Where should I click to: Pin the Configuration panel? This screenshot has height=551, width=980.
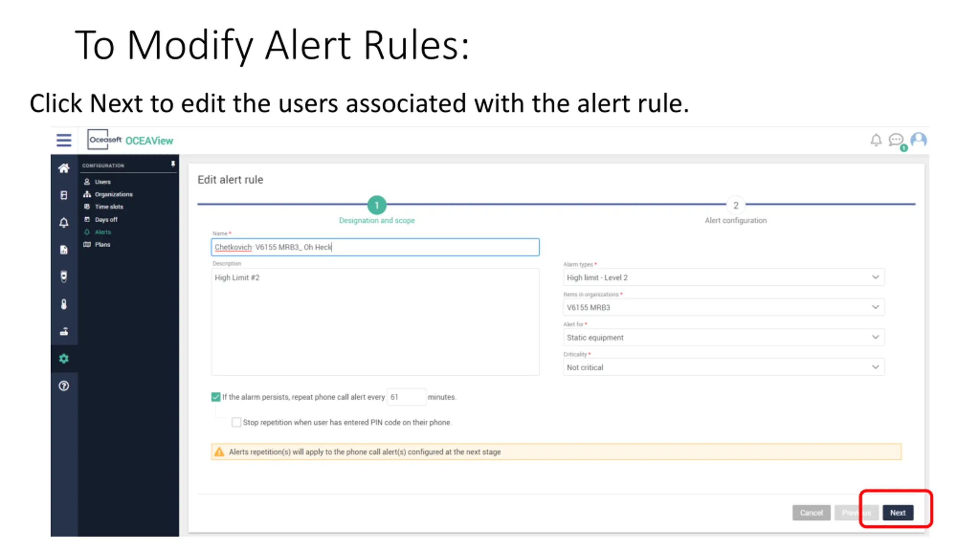(x=173, y=164)
